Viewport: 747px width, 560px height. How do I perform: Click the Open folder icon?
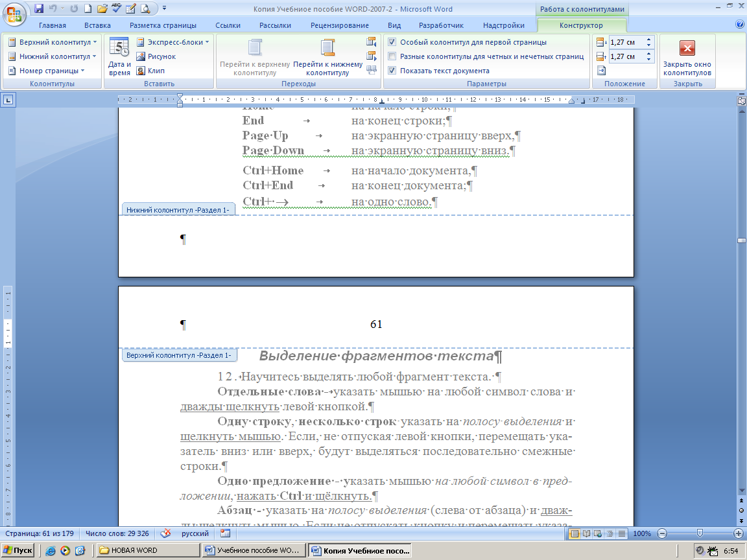click(102, 8)
